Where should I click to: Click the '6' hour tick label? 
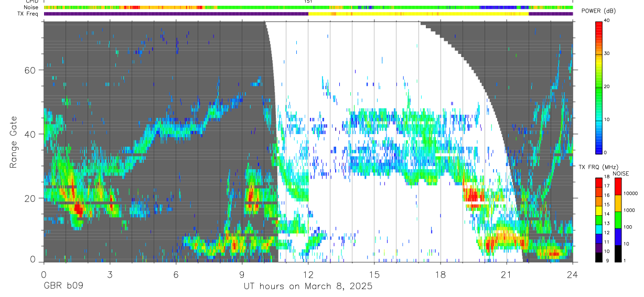click(176, 274)
